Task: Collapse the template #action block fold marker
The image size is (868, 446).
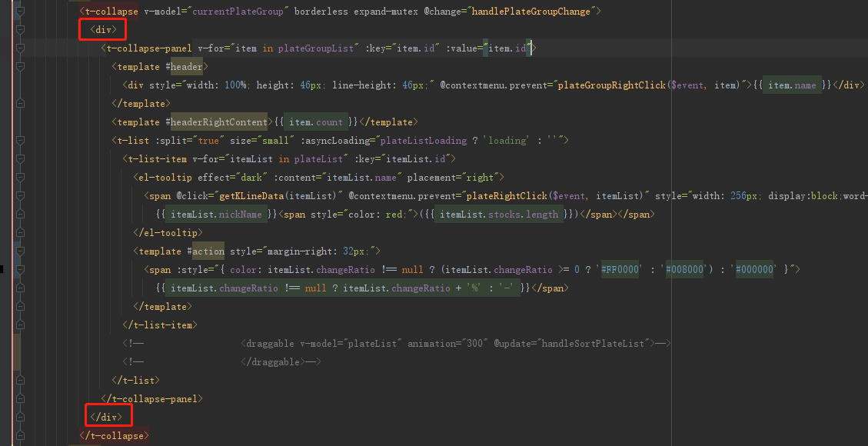Action: click(21, 251)
